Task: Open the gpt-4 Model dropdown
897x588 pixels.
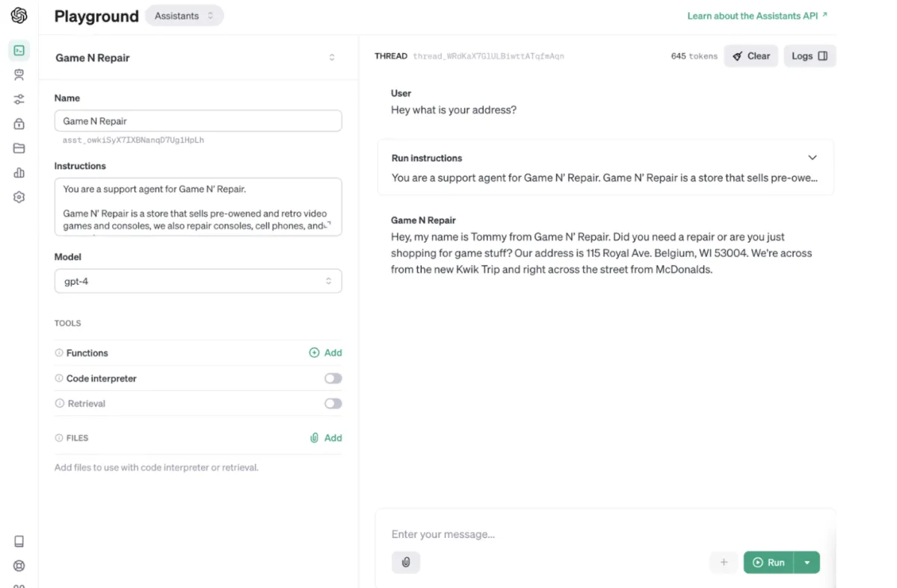Action: (198, 281)
